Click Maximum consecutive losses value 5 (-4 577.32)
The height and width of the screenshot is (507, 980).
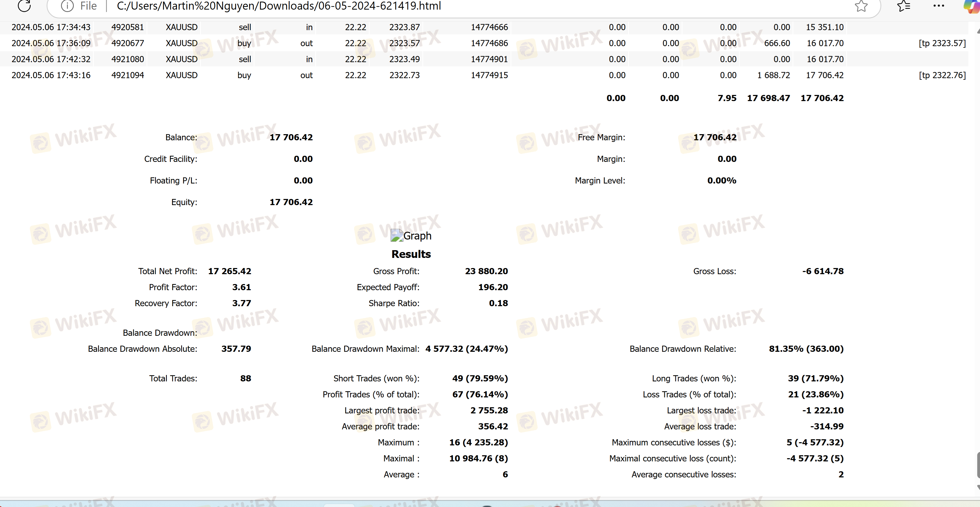[x=815, y=443]
